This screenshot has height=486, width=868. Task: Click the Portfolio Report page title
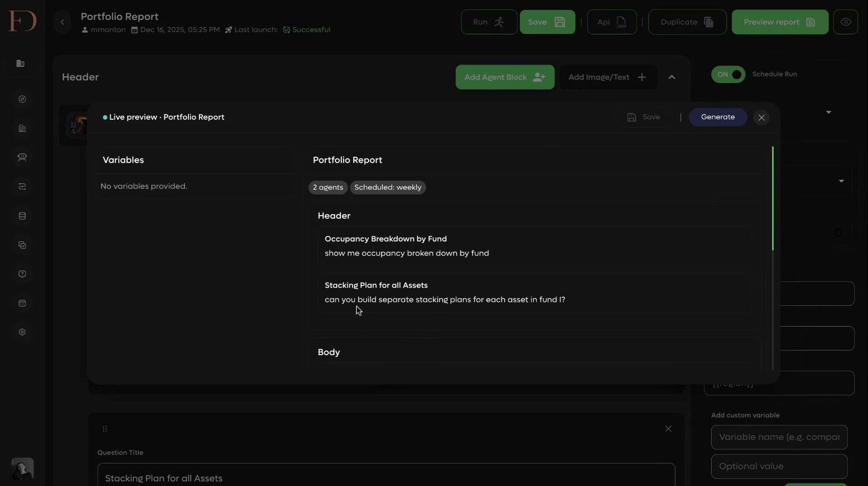coord(119,16)
